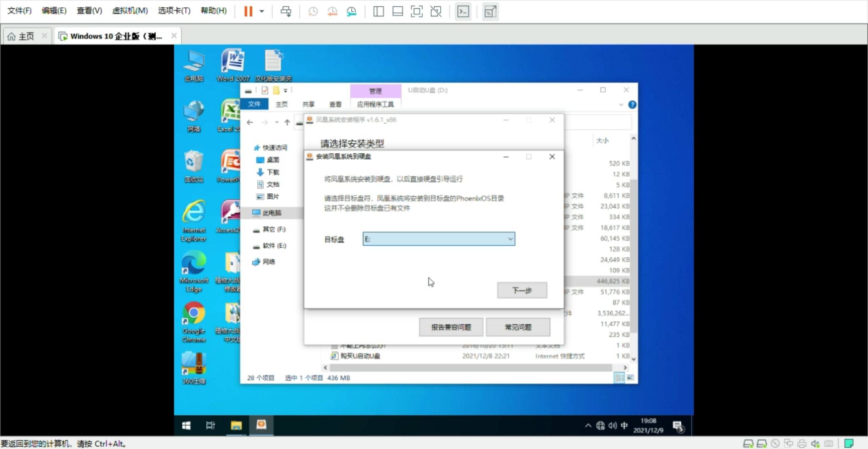Toggle the 中 input method indicator
This screenshot has width=868, height=449.
click(624, 425)
